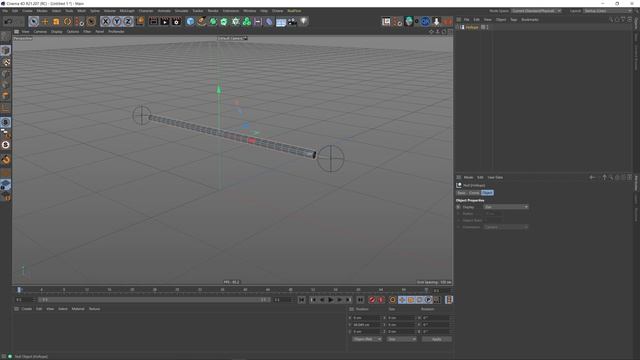The image size is (640, 360).
Task: Add a Camera object
Action: pyautogui.click(x=292, y=21)
